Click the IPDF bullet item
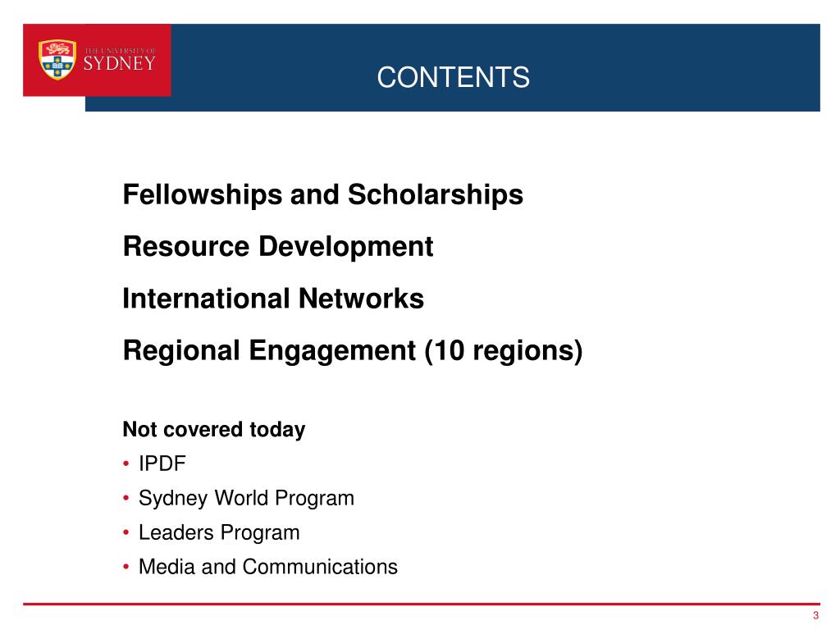 tap(162, 463)
